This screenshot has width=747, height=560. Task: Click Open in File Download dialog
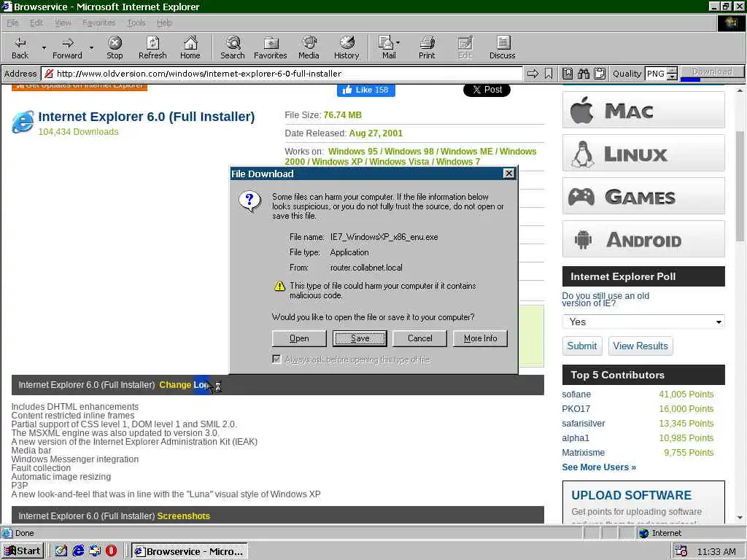tap(299, 338)
